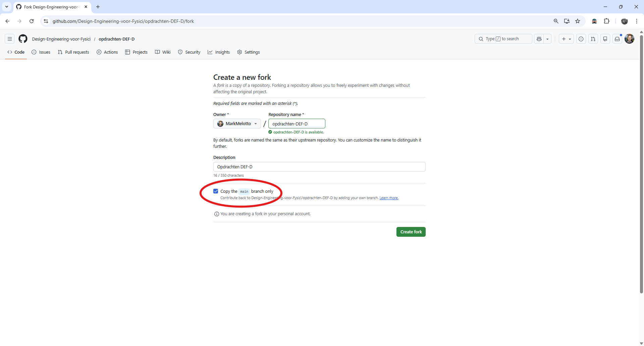Viewport: 644px width, 346px height.
Task: Select the browser address bar URL
Action: click(123, 21)
